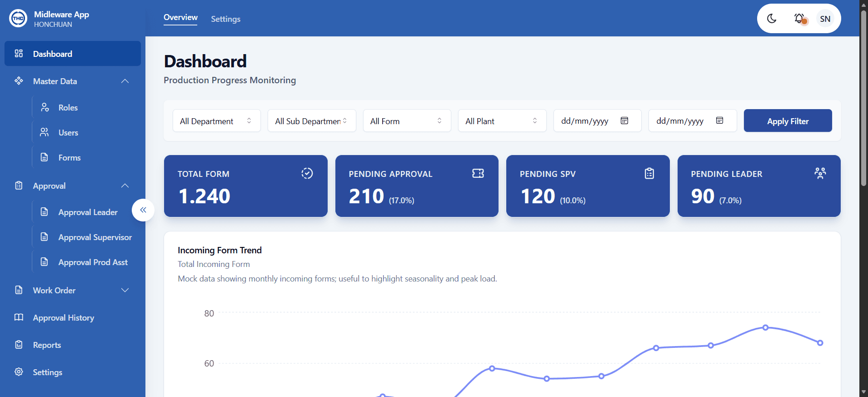Open the Approval Leader page
868x397 pixels.
point(88,212)
